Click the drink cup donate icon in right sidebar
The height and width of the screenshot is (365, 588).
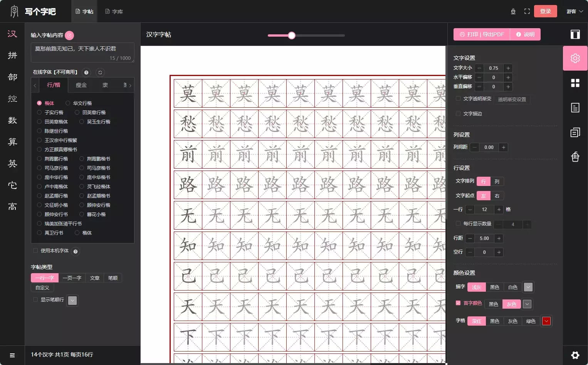point(575,157)
